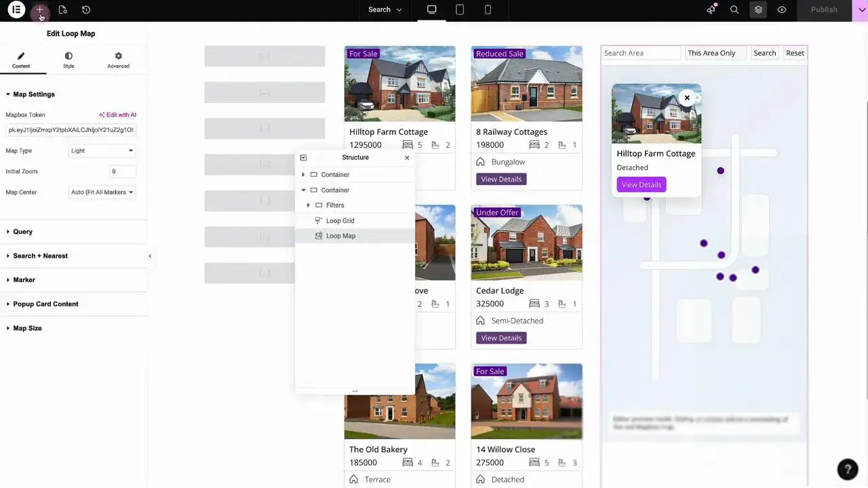868x488 pixels.
Task: Select desktop responsive view
Action: pyautogui.click(x=431, y=9)
